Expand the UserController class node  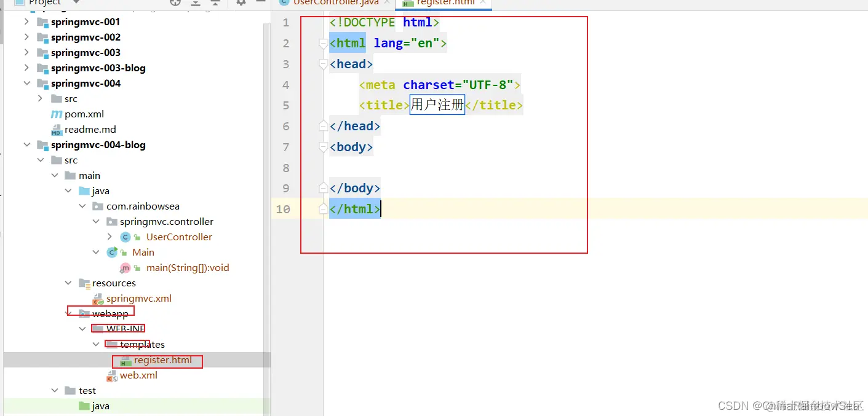coord(109,237)
